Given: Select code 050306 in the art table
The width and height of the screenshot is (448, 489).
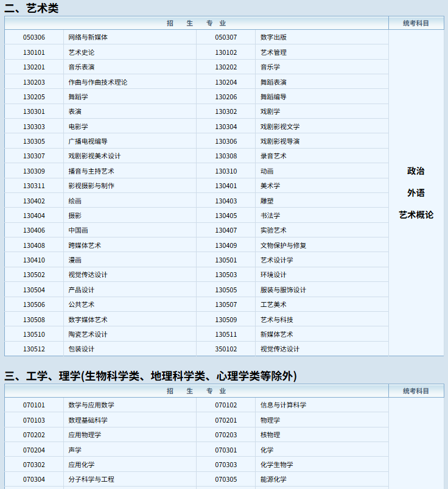Looking at the screenshot, I should click(x=34, y=37).
